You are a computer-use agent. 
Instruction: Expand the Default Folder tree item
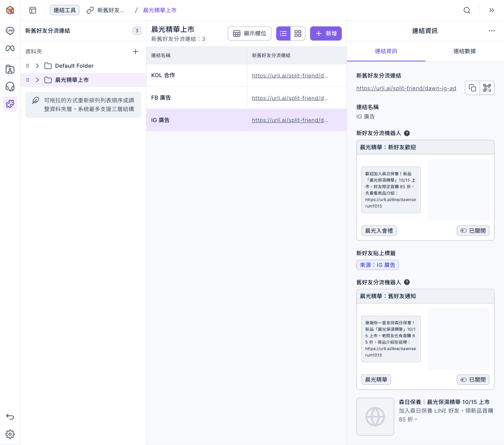37,66
